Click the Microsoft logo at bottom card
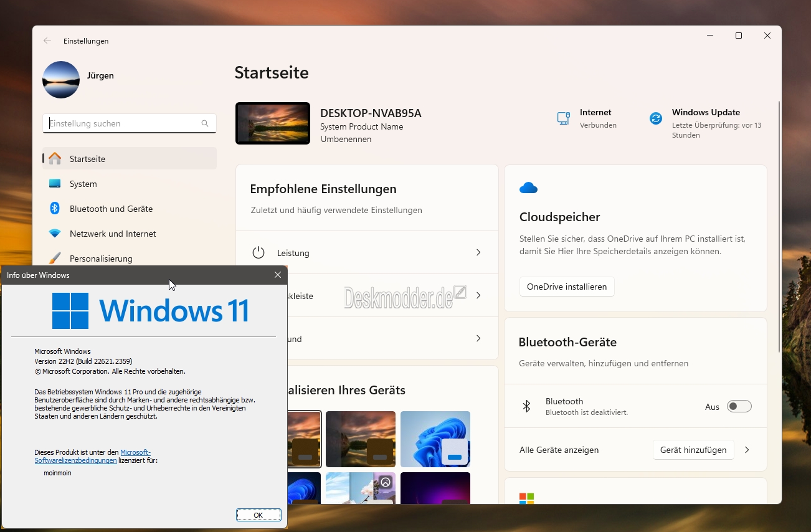 coord(526,498)
